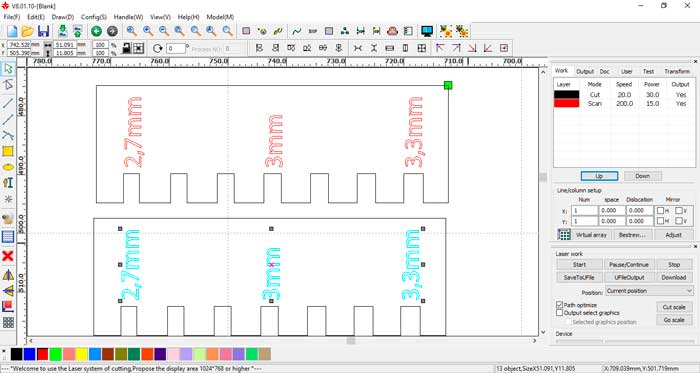Click the red X delete tool
Viewport: 700px width, 373px height.
click(x=8, y=256)
